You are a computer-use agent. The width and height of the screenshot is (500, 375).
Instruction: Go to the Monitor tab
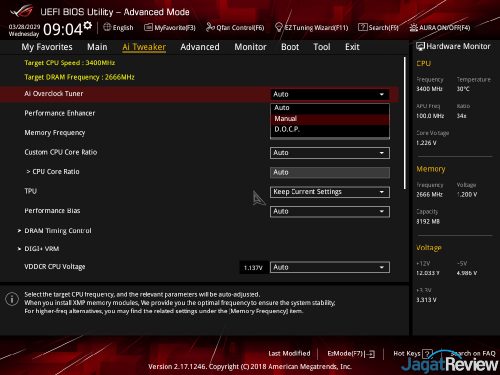[250, 47]
